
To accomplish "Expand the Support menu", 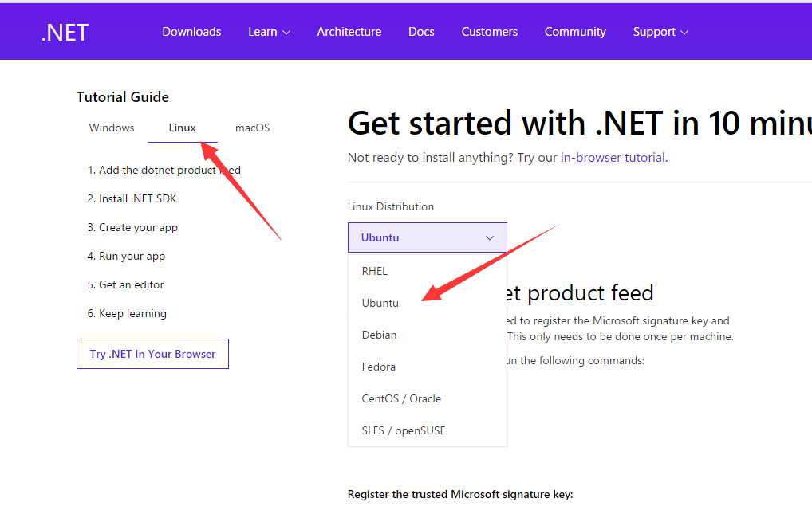I will [660, 32].
